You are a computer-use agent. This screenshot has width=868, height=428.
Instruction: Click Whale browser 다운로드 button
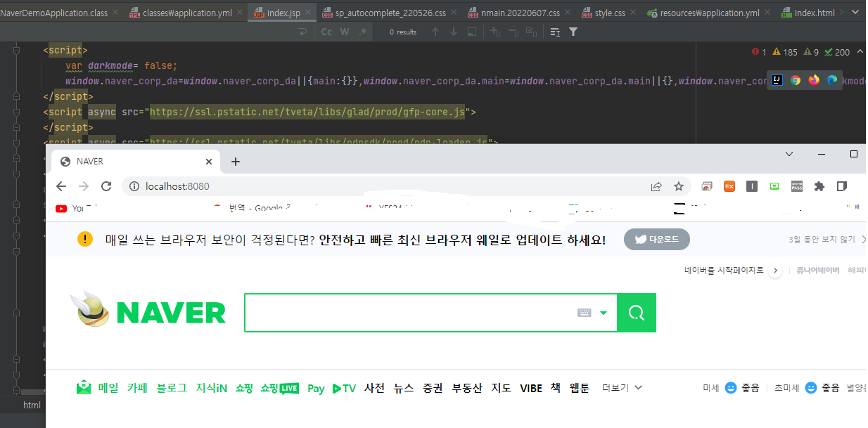click(x=657, y=240)
